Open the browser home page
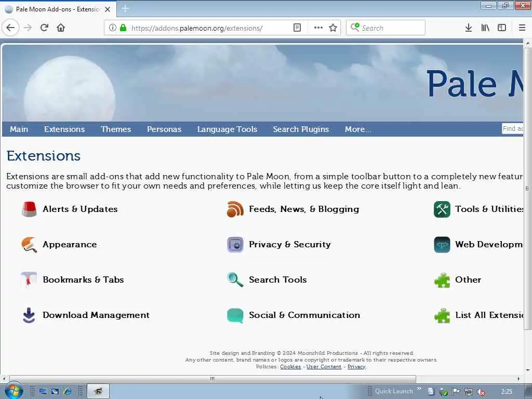Viewport: 532px width, 399px height. (x=61, y=28)
